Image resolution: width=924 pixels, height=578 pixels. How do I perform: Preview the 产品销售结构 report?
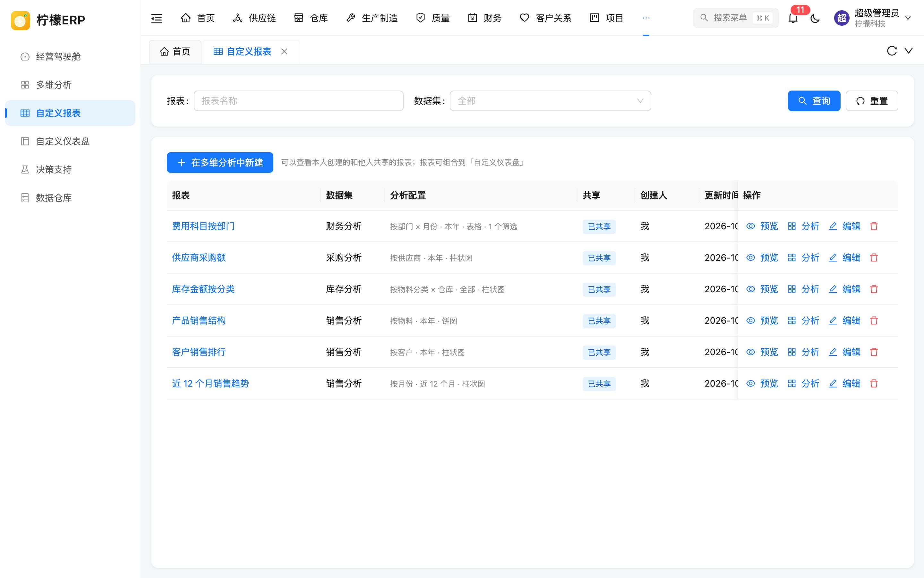[x=762, y=320]
